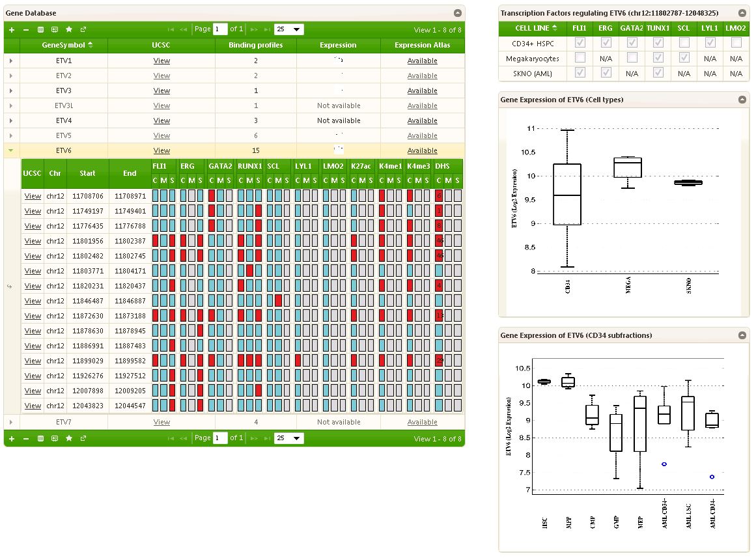Click the external-link icon in the top toolbar

tap(83, 30)
